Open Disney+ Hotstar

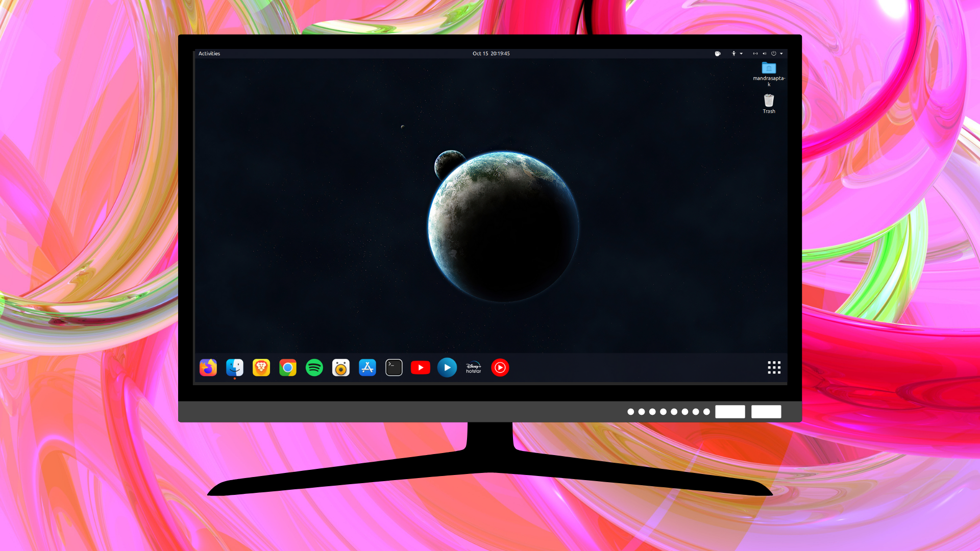[x=473, y=367]
